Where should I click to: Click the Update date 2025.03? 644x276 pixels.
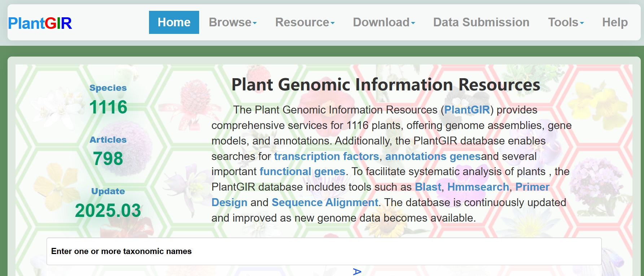(x=108, y=210)
